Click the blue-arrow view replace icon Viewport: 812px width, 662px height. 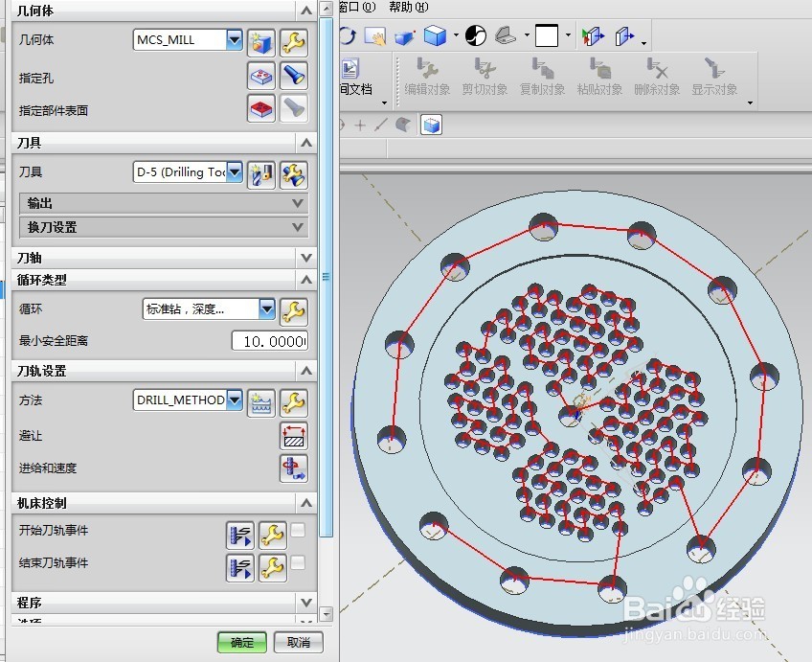(624, 36)
